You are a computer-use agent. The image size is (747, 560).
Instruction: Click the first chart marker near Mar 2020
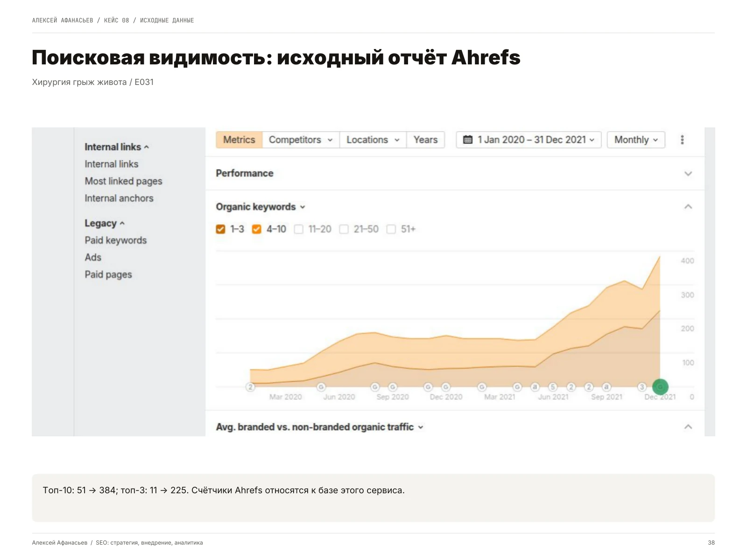pos(251,387)
